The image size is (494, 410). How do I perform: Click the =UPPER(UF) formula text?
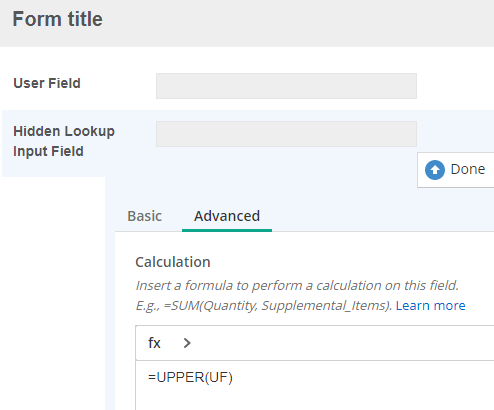coord(190,377)
